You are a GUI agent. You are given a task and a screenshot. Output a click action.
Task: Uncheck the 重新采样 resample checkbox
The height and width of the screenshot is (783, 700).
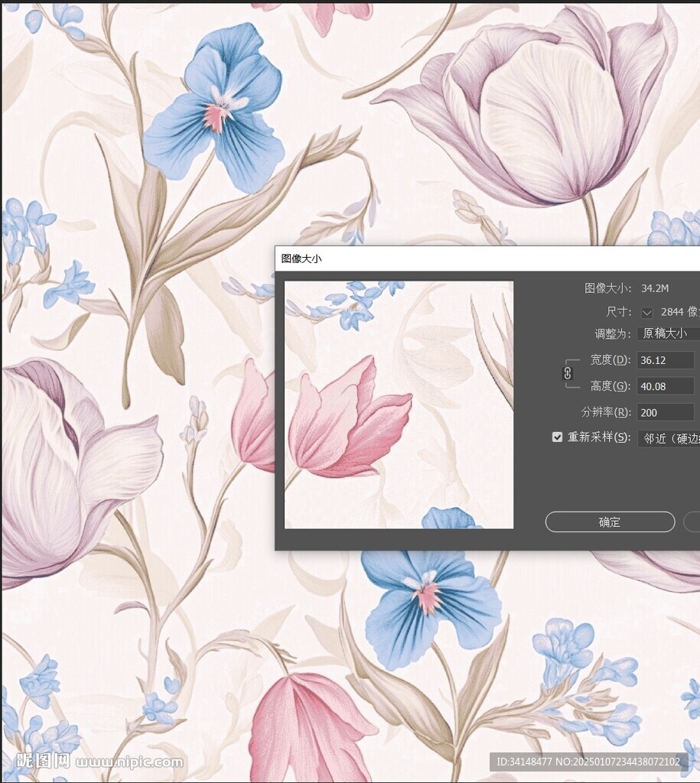pos(557,437)
